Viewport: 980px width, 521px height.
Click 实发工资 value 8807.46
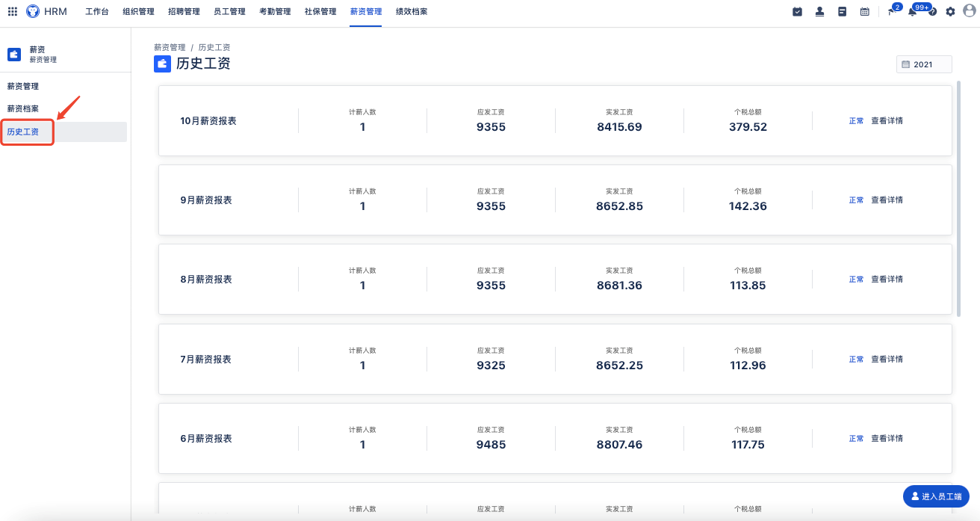pos(619,445)
